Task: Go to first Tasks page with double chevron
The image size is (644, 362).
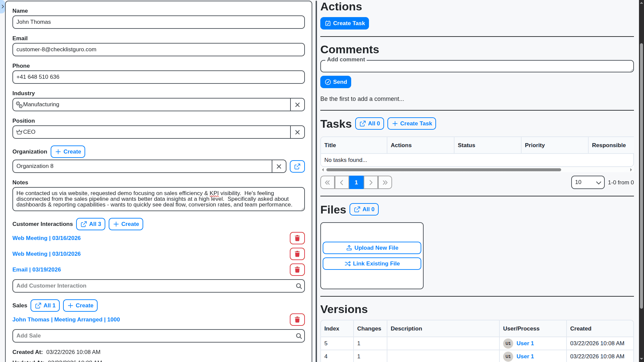Action: (327, 182)
